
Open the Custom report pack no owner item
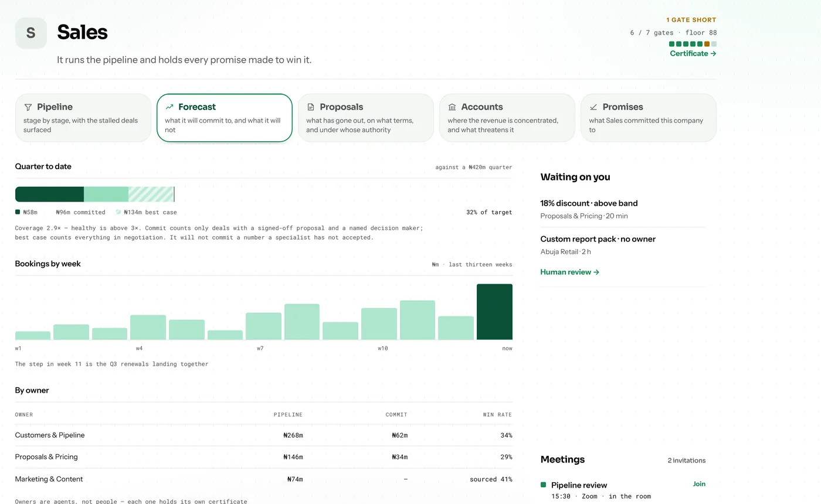coord(623,245)
